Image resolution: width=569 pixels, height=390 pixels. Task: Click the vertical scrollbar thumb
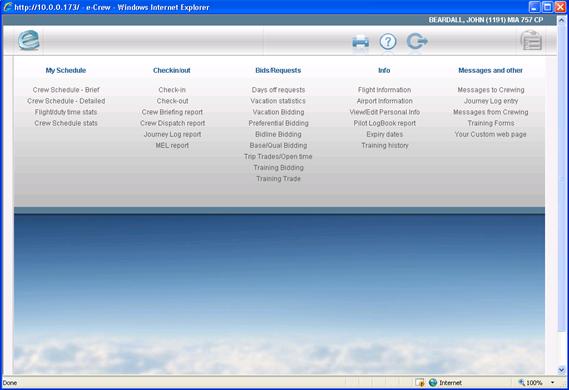click(561, 178)
